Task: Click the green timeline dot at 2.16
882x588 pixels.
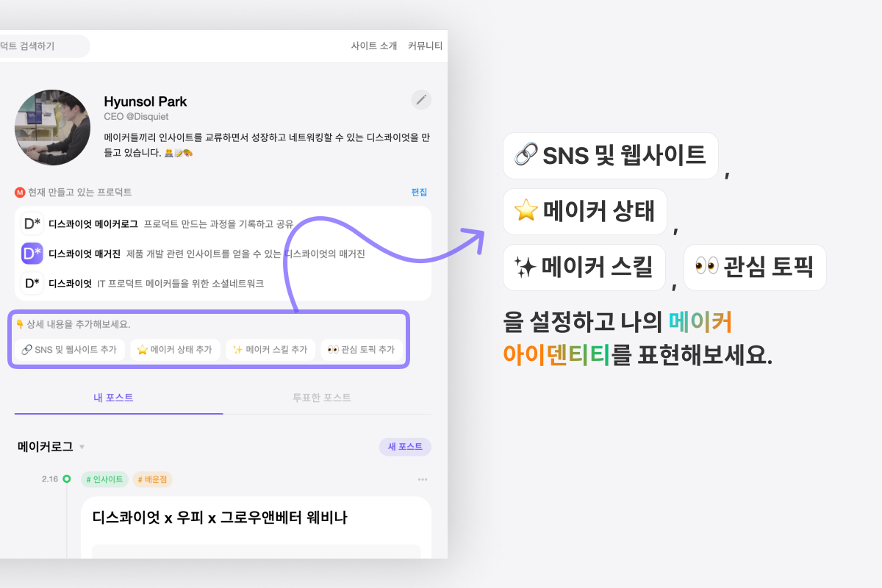Action: [x=66, y=479]
